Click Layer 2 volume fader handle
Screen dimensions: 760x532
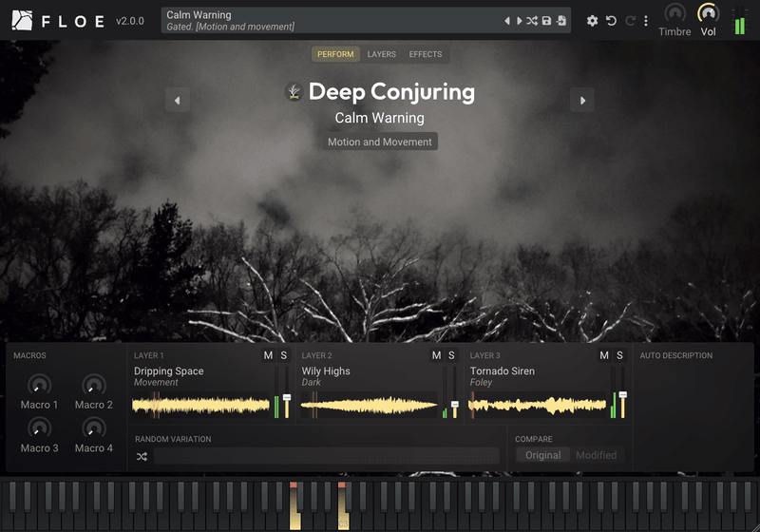455,404
